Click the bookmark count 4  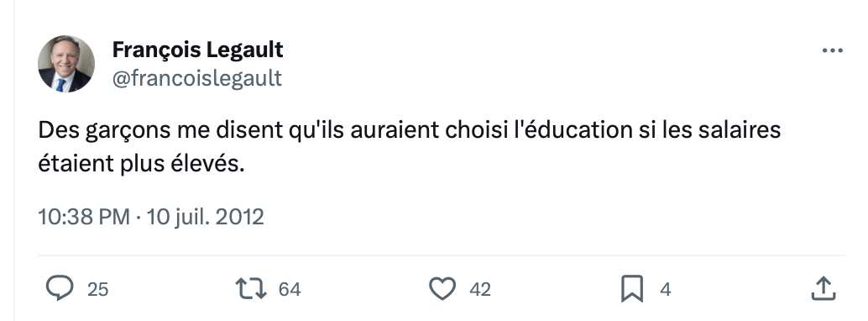(666, 289)
